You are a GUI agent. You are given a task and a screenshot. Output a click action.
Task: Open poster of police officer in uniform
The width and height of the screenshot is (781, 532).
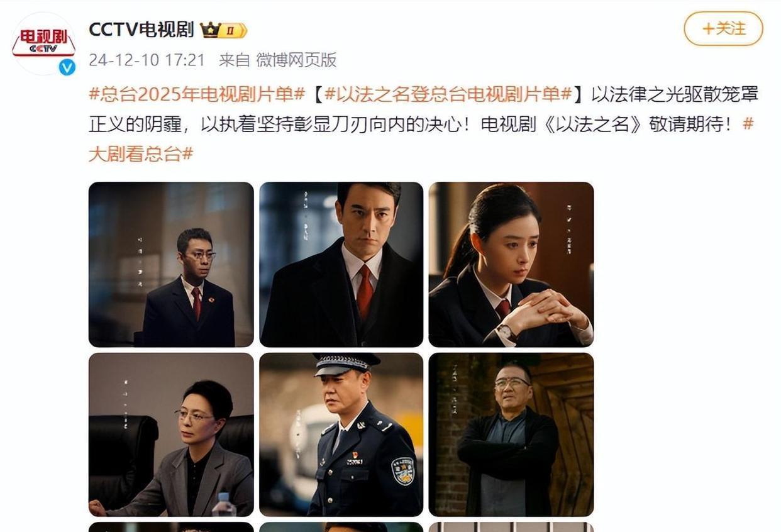(341, 435)
